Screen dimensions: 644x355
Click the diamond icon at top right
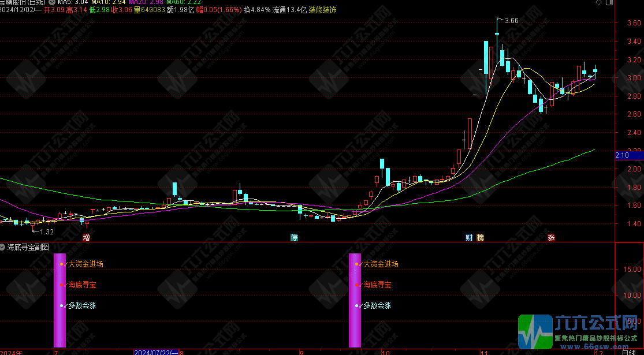click(x=598, y=3)
